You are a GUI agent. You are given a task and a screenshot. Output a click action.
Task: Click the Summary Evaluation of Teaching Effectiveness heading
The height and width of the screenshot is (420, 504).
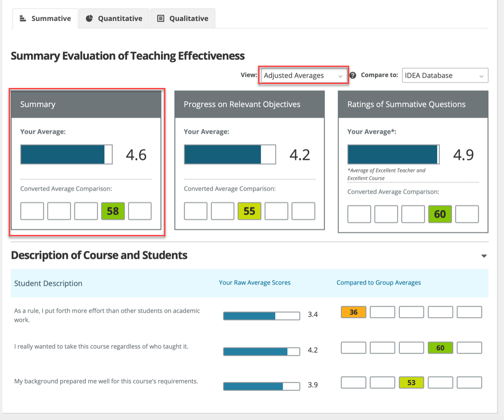click(128, 56)
